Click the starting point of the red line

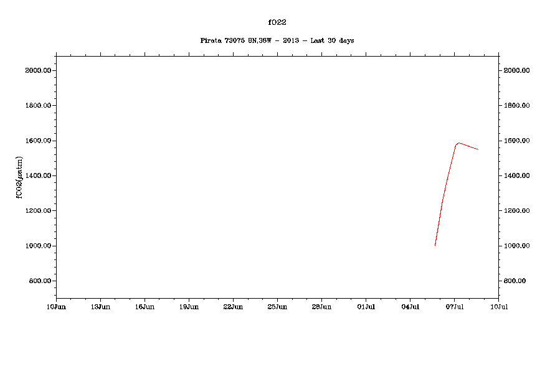coord(435,245)
